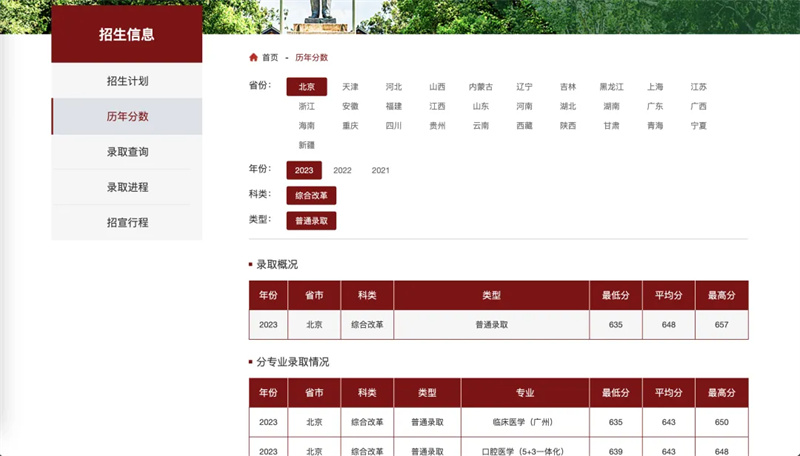Viewport: 800px width, 456px height.
Task: Choose 甘肃 province
Action: [x=611, y=125]
